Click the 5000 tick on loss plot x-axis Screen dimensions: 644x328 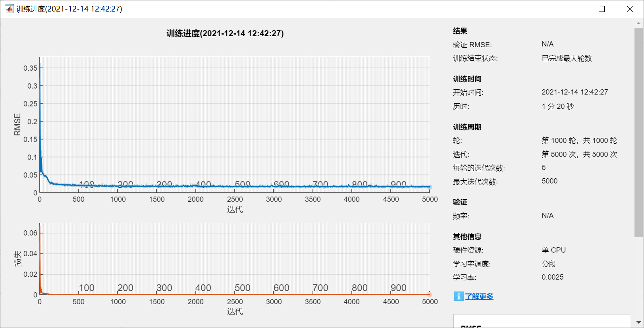click(430, 302)
